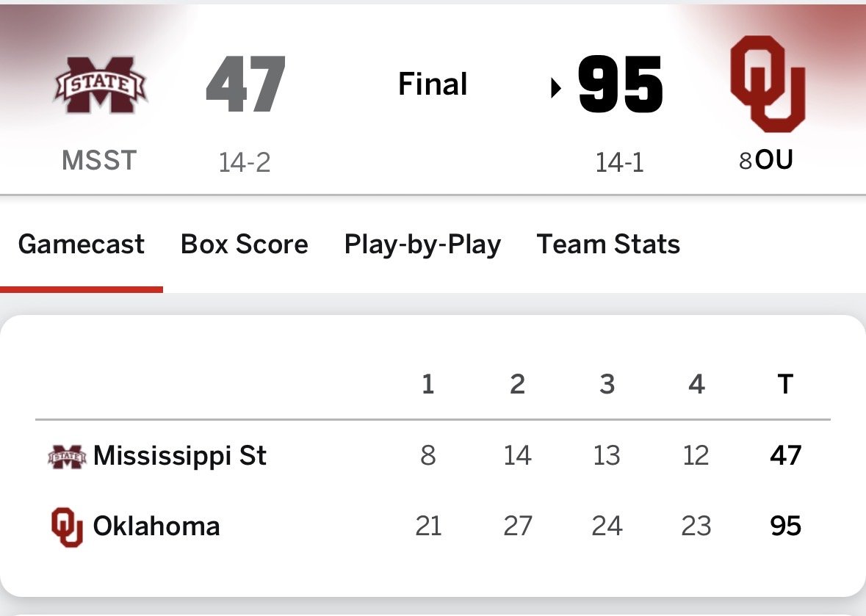Switch to the Box Score tab
This screenshot has width=866, height=616.
pos(245,244)
